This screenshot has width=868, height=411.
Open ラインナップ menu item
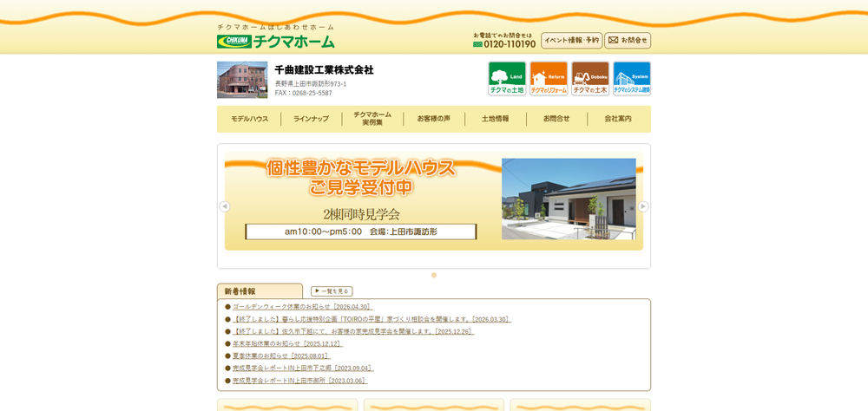pyautogui.click(x=311, y=119)
